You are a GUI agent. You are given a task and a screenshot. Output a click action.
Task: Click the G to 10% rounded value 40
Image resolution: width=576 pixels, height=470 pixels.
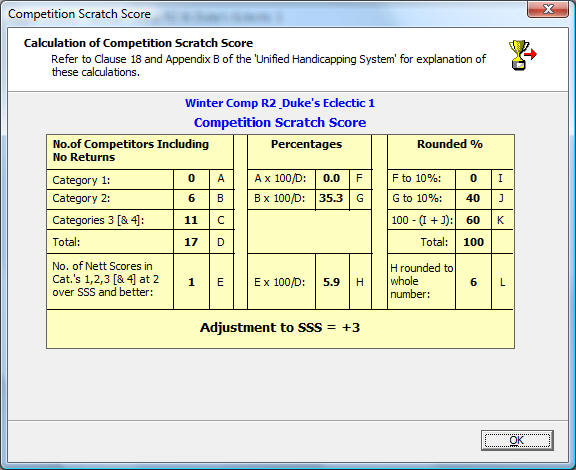point(473,199)
